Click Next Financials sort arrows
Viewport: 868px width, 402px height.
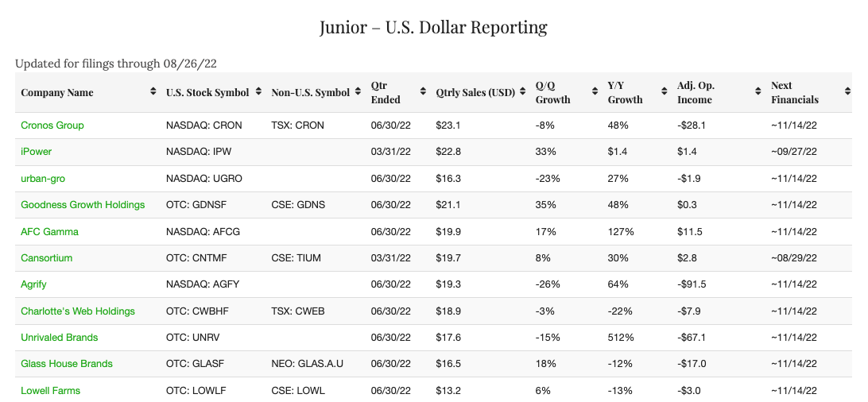pyautogui.click(x=847, y=93)
